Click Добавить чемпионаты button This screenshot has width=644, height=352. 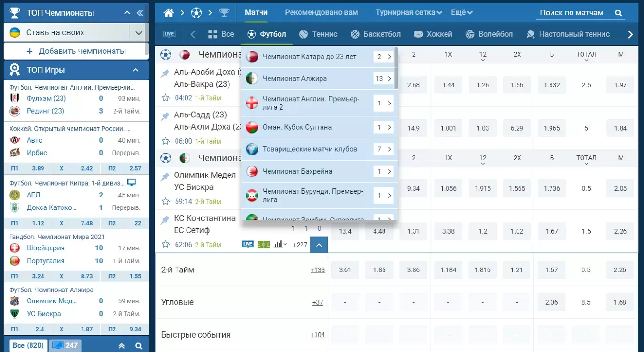click(x=76, y=51)
